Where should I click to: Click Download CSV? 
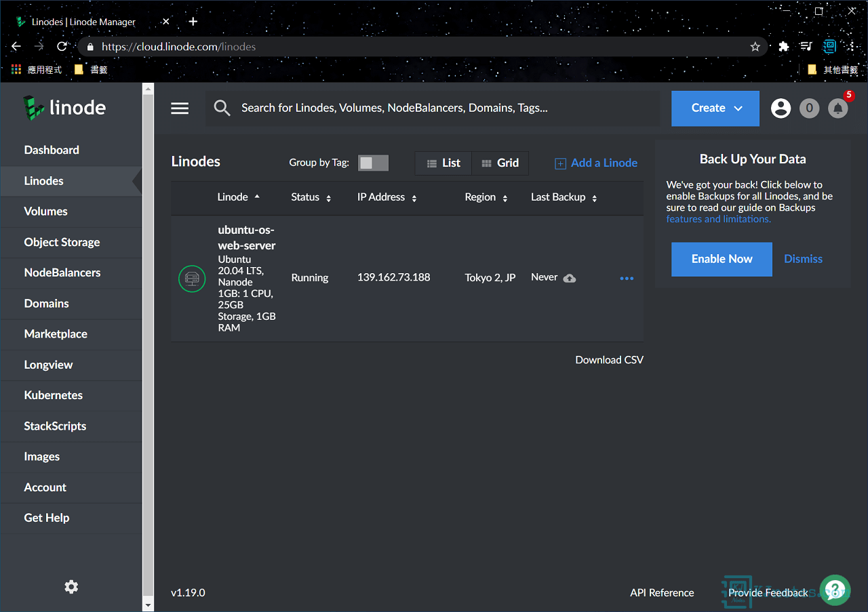tap(609, 360)
